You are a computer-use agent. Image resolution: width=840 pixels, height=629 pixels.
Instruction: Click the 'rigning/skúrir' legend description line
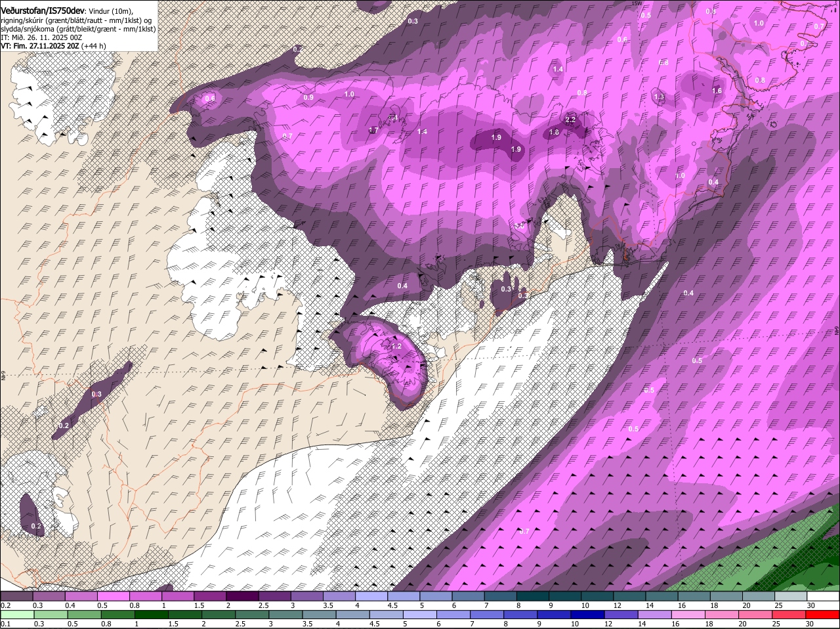point(77,20)
